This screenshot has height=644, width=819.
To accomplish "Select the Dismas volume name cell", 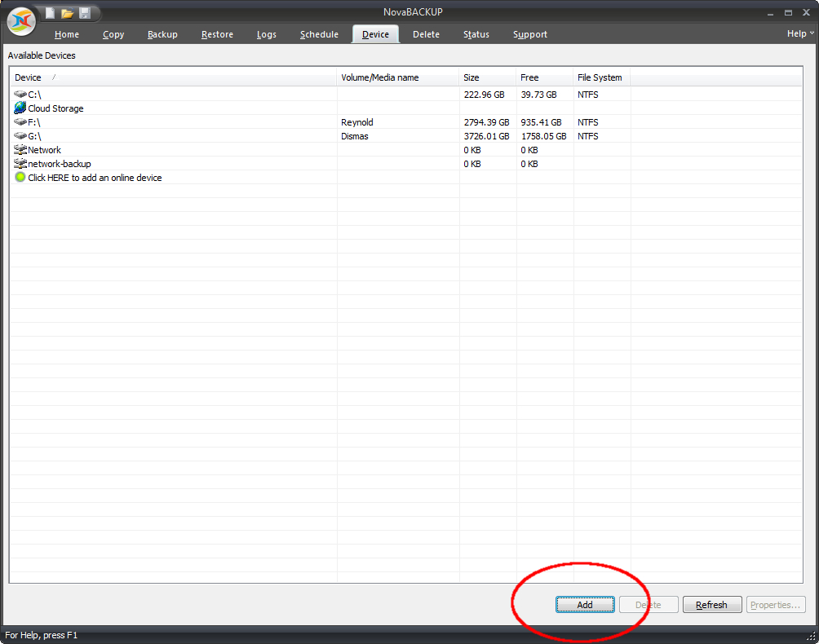I will coord(355,136).
